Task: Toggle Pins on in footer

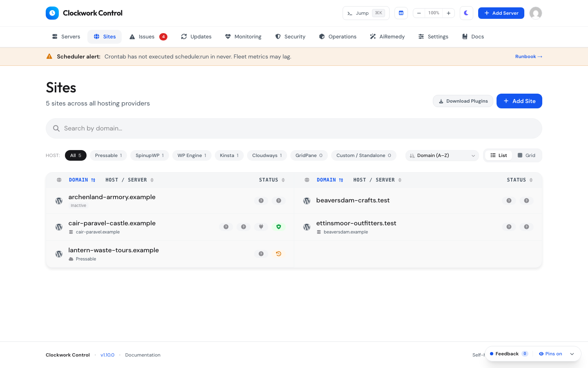Action: [550, 354]
